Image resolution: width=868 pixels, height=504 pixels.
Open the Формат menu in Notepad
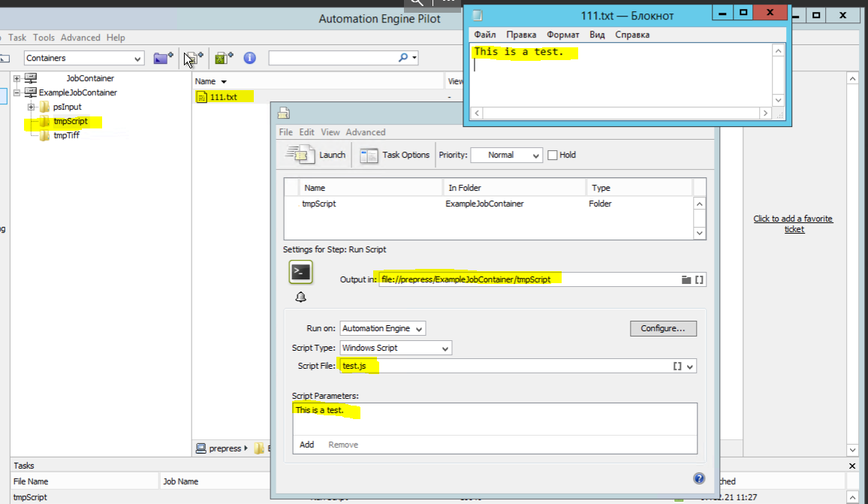point(563,35)
